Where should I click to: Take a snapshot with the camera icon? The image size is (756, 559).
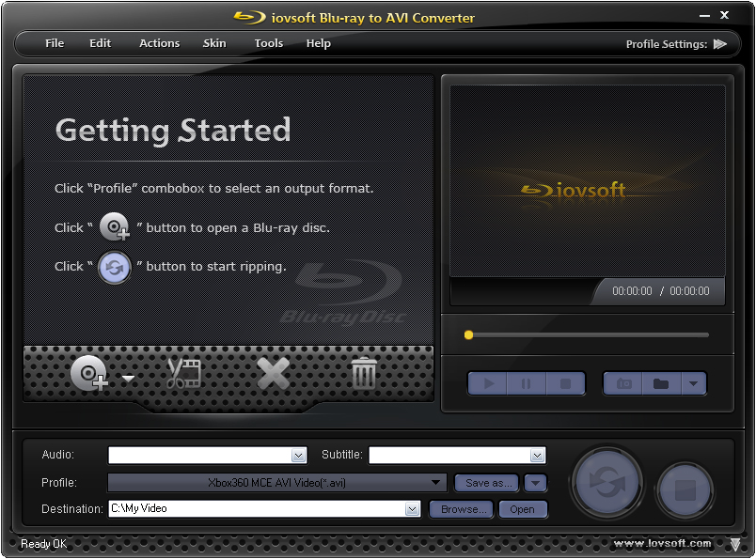pyautogui.click(x=622, y=383)
